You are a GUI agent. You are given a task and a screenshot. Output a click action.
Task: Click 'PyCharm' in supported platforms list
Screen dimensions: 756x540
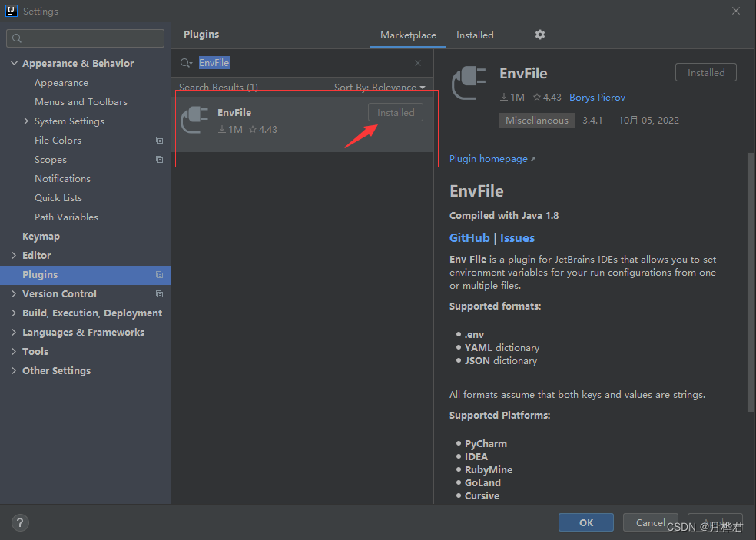coord(486,443)
